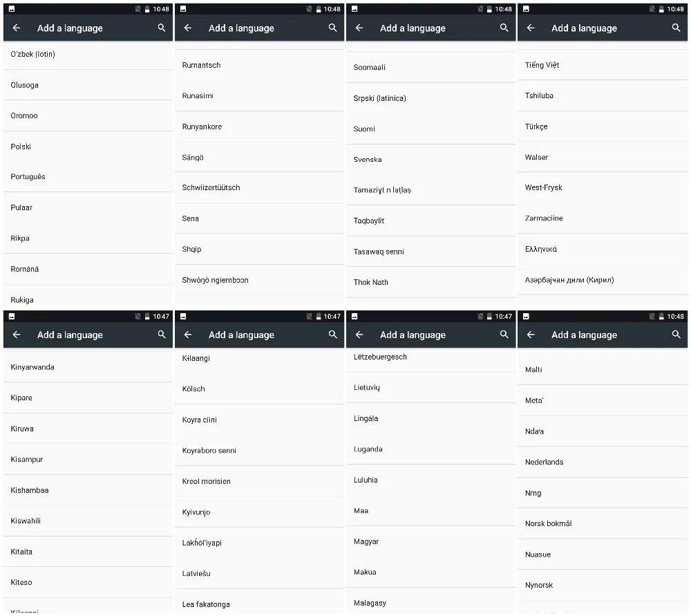Choose Türkçe from the list
This screenshot has height=616, width=691.
(x=603, y=127)
